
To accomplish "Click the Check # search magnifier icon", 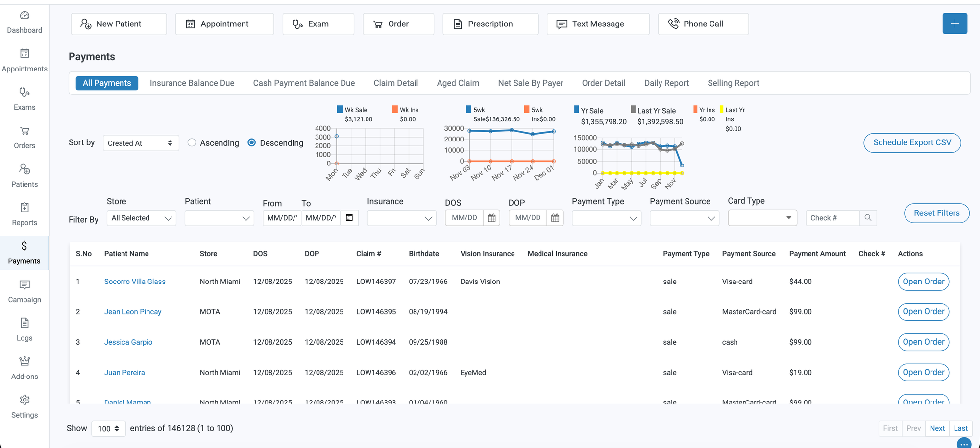I will click(868, 218).
